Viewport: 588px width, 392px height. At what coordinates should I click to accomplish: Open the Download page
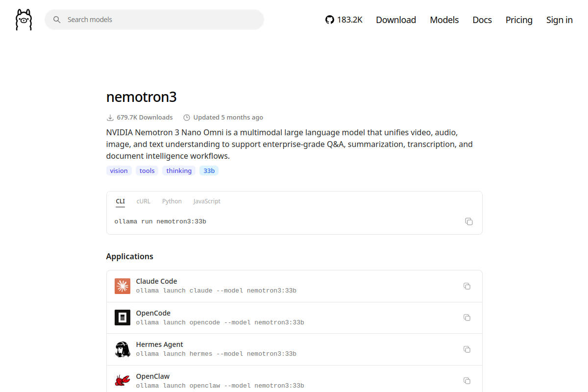click(396, 20)
